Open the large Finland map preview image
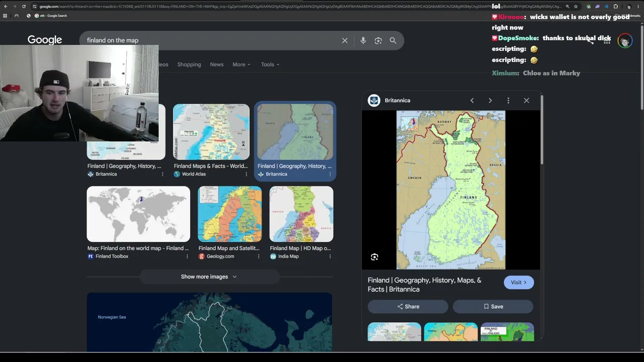Image resolution: width=644 pixels, height=362 pixels. 451,190
